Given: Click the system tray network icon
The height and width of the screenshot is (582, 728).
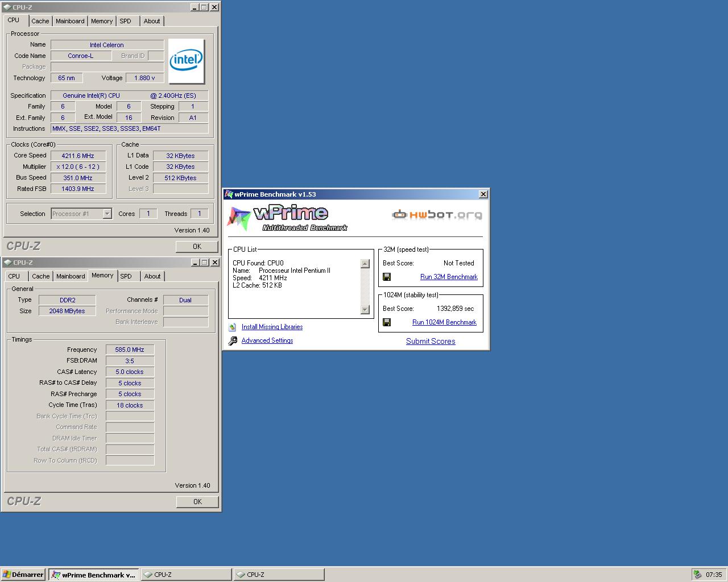Looking at the screenshot, I should 697,575.
